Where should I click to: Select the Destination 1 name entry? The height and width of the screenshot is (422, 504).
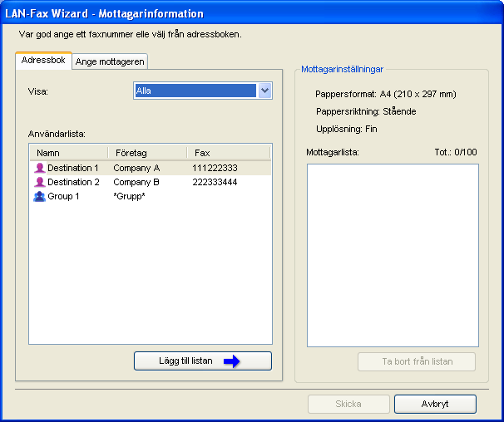coord(73,168)
